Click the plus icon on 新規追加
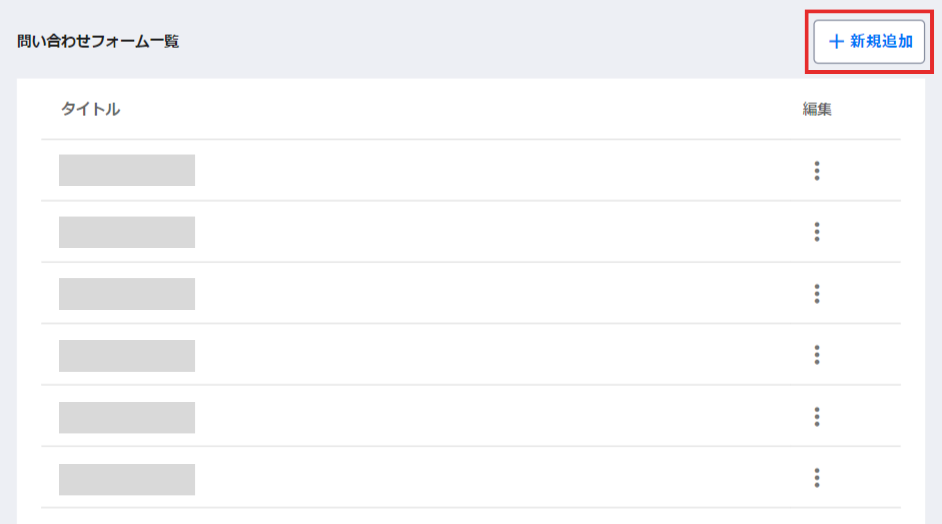 point(836,42)
